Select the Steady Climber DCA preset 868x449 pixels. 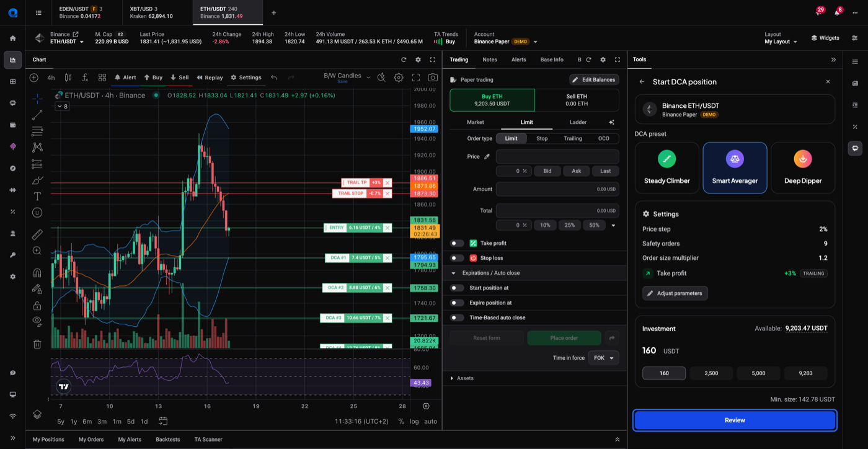[x=667, y=168]
